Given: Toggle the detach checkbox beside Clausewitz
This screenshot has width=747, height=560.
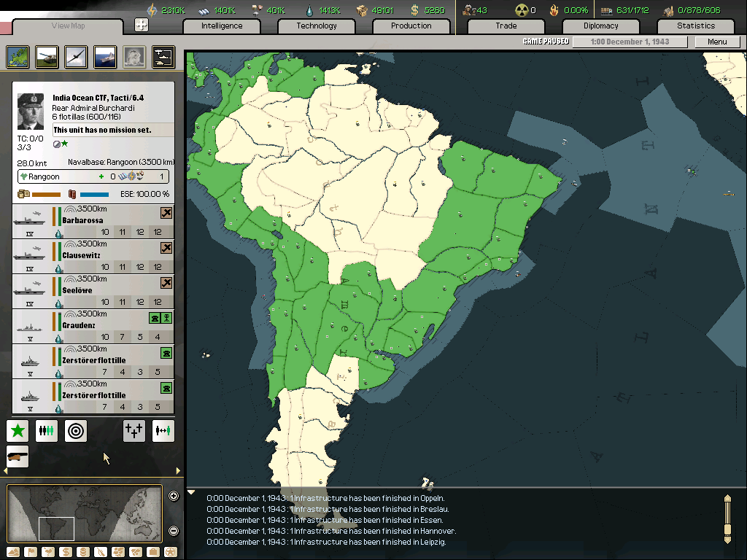Looking at the screenshot, I should tap(167, 248).
